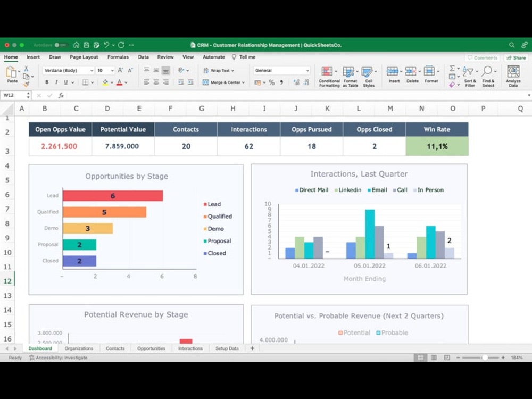Open the more quick access options

point(131,45)
